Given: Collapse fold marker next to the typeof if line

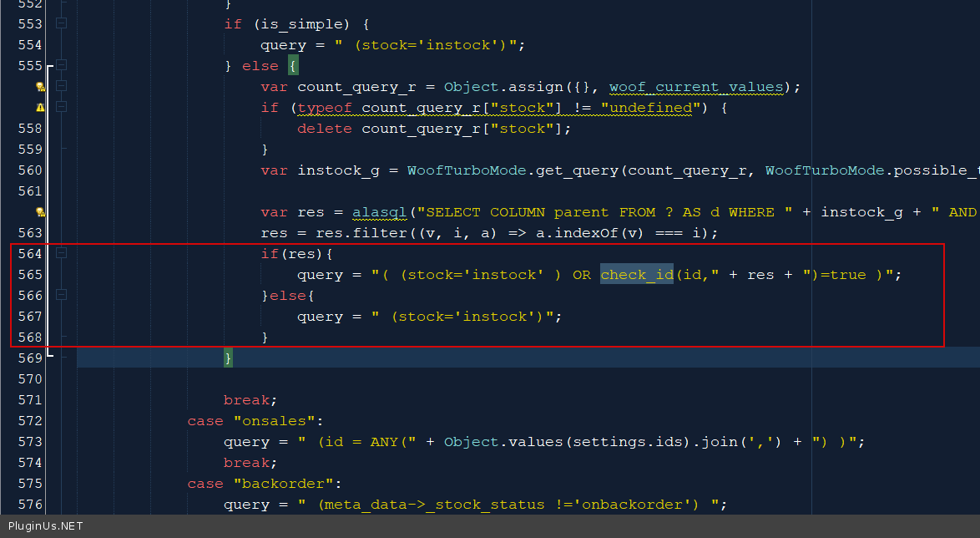Looking at the screenshot, I should (61, 107).
